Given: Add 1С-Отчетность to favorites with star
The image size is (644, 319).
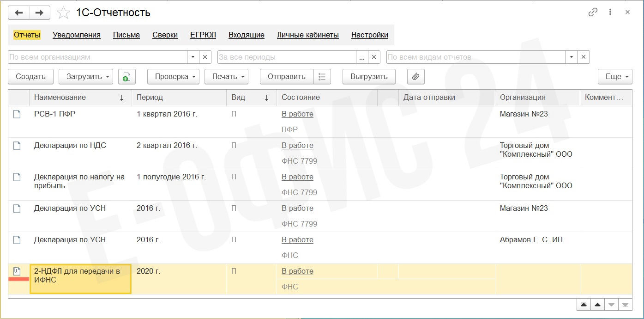Looking at the screenshot, I should coord(63,13).
